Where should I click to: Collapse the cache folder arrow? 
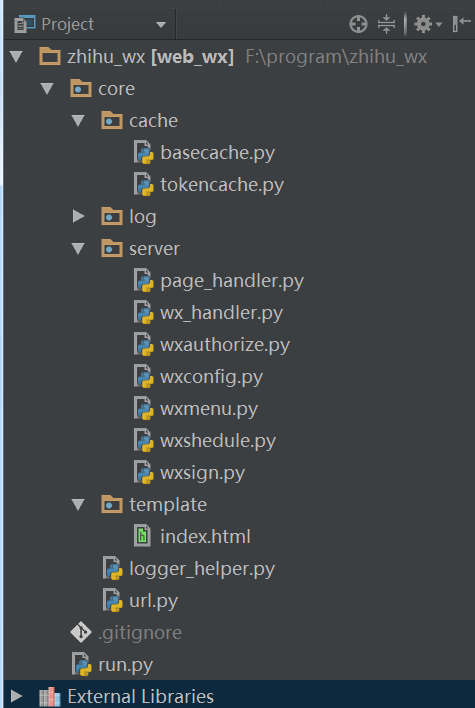[x=78, y=121]
